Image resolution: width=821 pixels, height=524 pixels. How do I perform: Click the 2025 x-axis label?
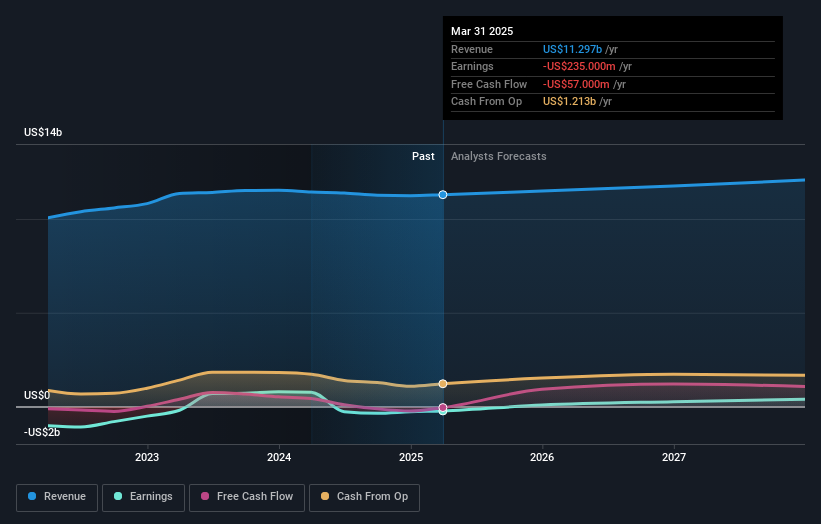[411, 458]
